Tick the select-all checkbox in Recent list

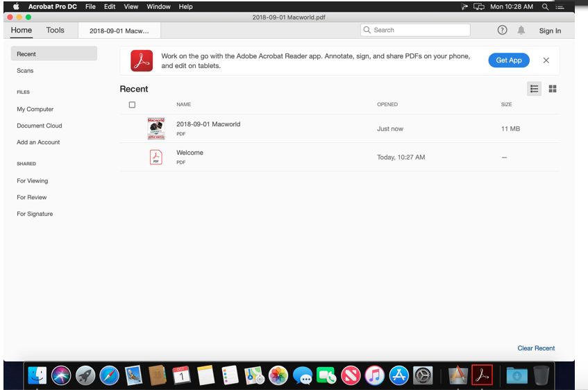click(x=132, y=105)
